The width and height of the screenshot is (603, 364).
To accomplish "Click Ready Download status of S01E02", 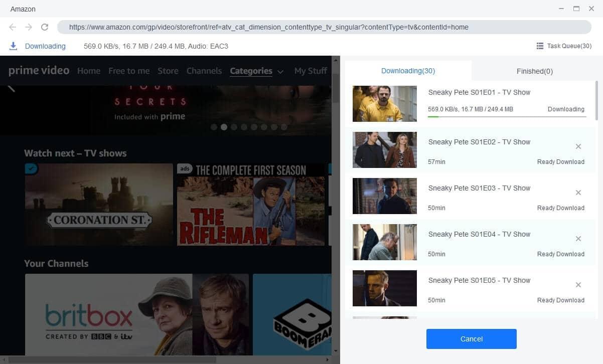I will pos(560,162).
